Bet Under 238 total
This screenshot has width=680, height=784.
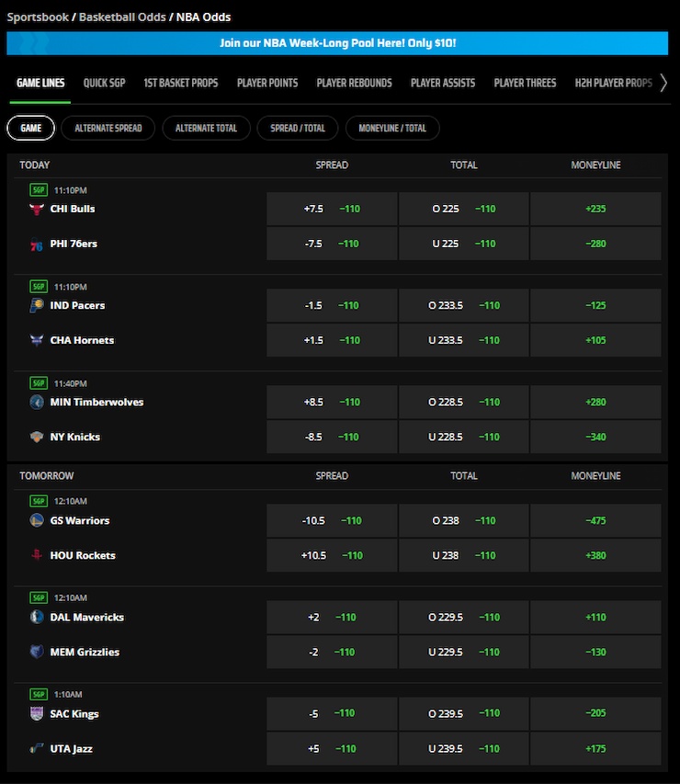(464, 555)
